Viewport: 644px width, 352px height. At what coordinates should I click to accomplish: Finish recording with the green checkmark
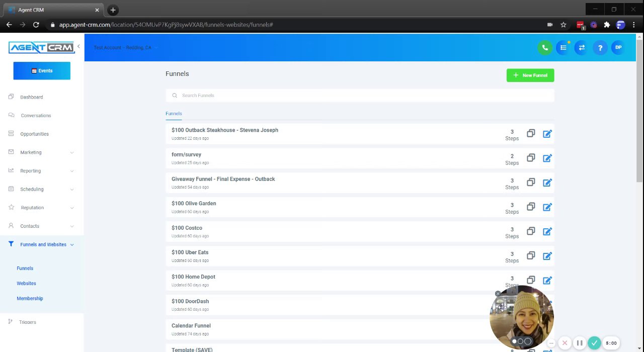pos(594,343)
